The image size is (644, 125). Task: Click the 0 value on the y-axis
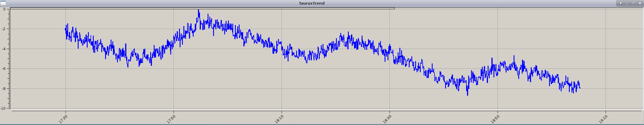(4, 9)
